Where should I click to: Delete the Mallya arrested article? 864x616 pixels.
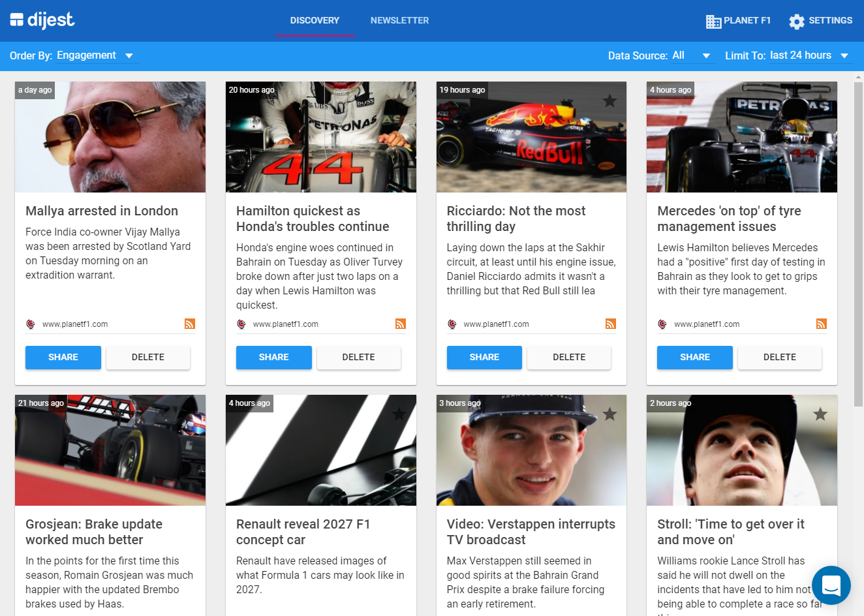[148, 358]
